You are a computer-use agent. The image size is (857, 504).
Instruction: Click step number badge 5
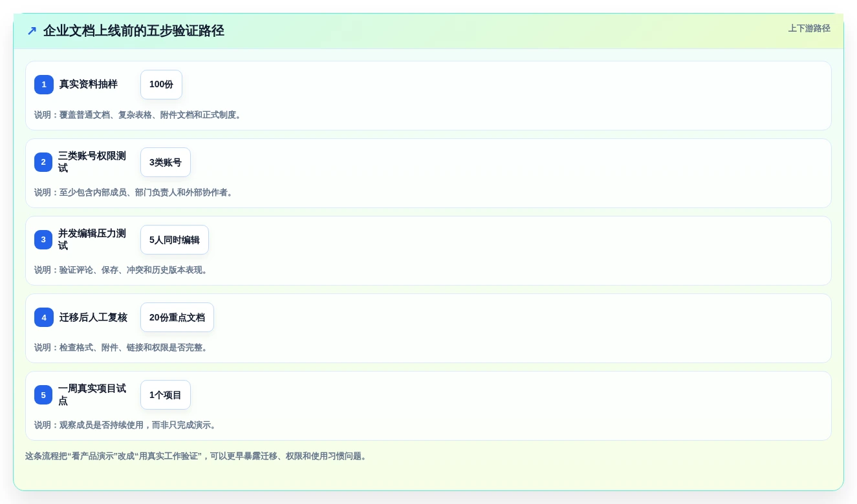coord(43,395)
